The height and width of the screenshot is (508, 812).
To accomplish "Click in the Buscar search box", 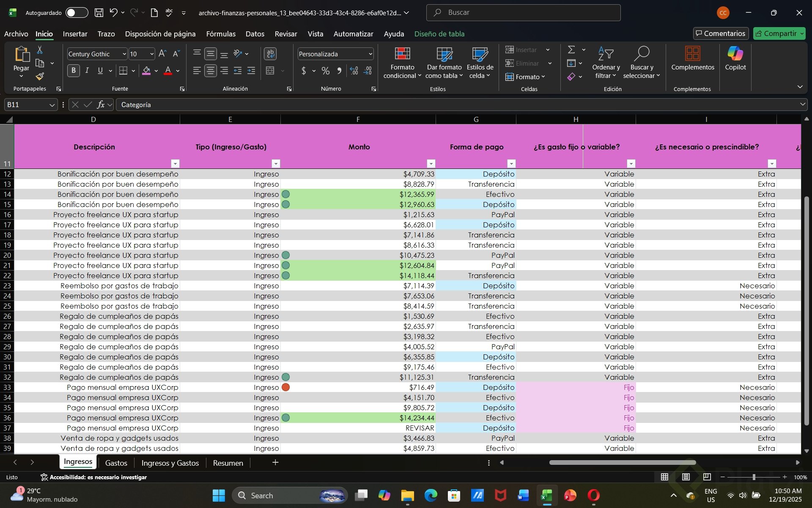I will (523, 13).
